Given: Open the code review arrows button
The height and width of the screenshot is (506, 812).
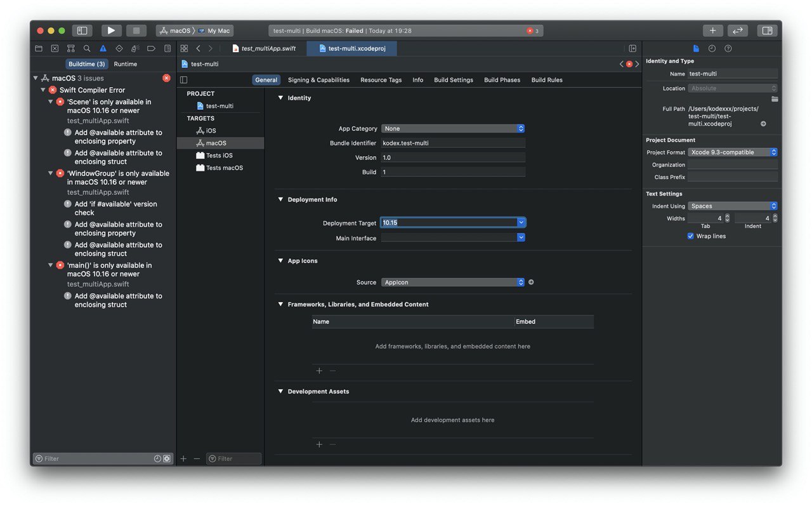Looking at the screenshot, I should tap(737, 30).
